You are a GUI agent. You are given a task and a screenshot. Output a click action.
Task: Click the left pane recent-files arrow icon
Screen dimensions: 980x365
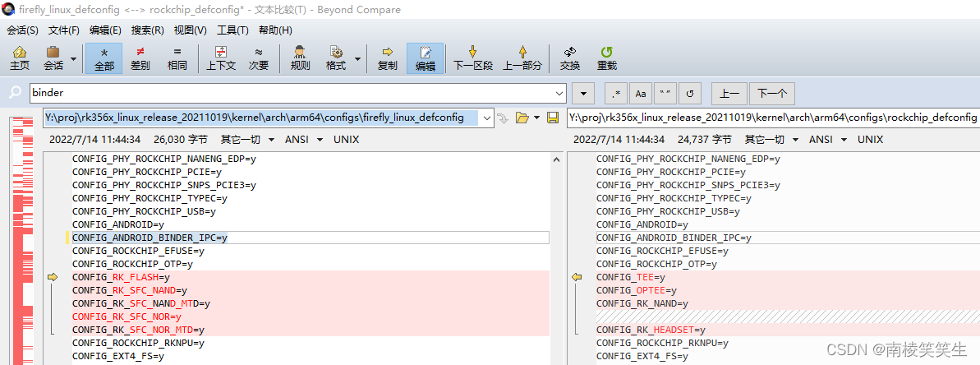pyautogui.click(x=503, y=118)
